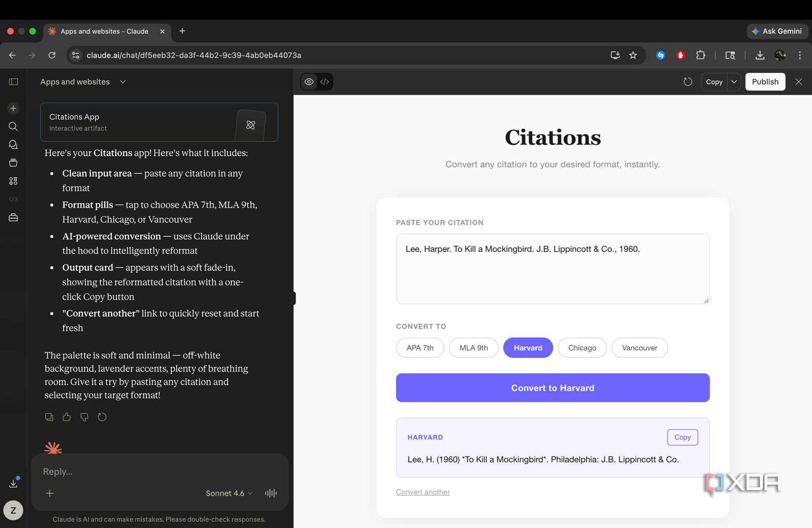
Task: Refresh the artifact preview
Action: pyautogui.click(x=687, y=82)
